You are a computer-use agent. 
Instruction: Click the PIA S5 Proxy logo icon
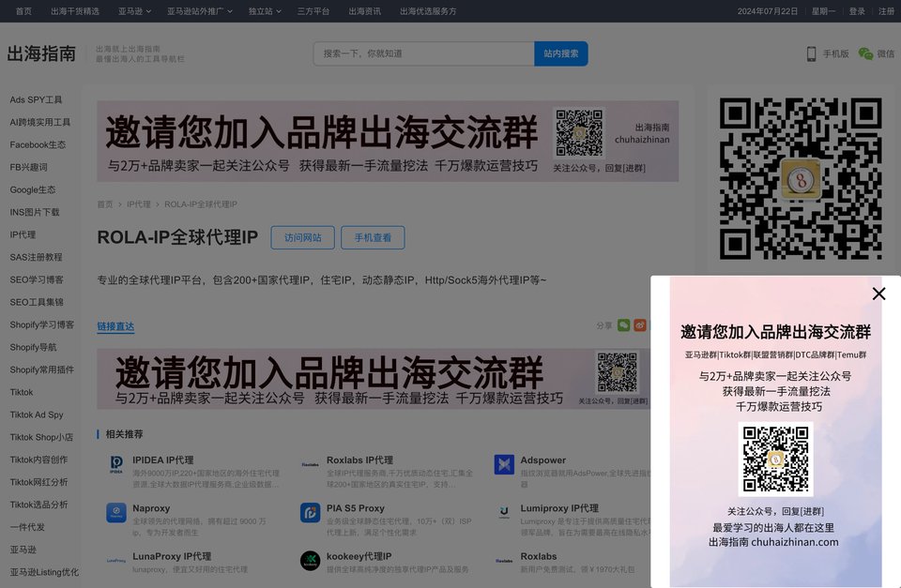click(311, 512)
